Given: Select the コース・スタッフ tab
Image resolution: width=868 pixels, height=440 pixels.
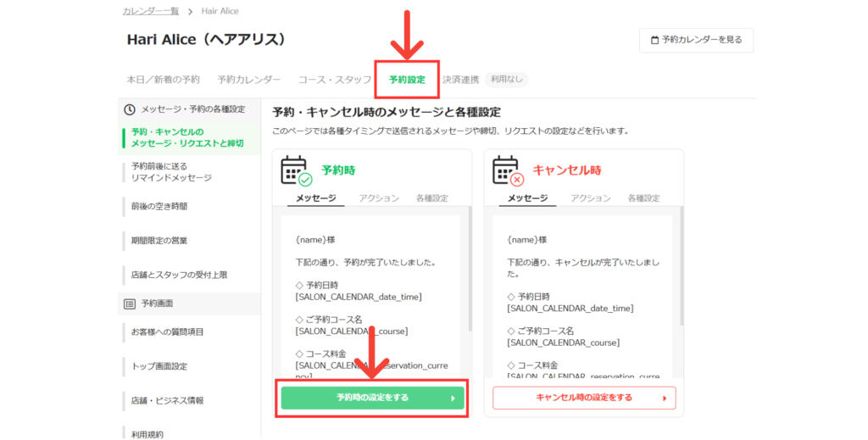Looking at the screenshot, I should pos(334,80).
